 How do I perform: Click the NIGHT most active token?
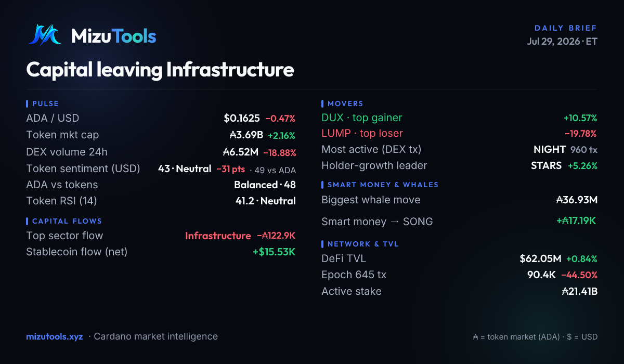click(550, 150)
